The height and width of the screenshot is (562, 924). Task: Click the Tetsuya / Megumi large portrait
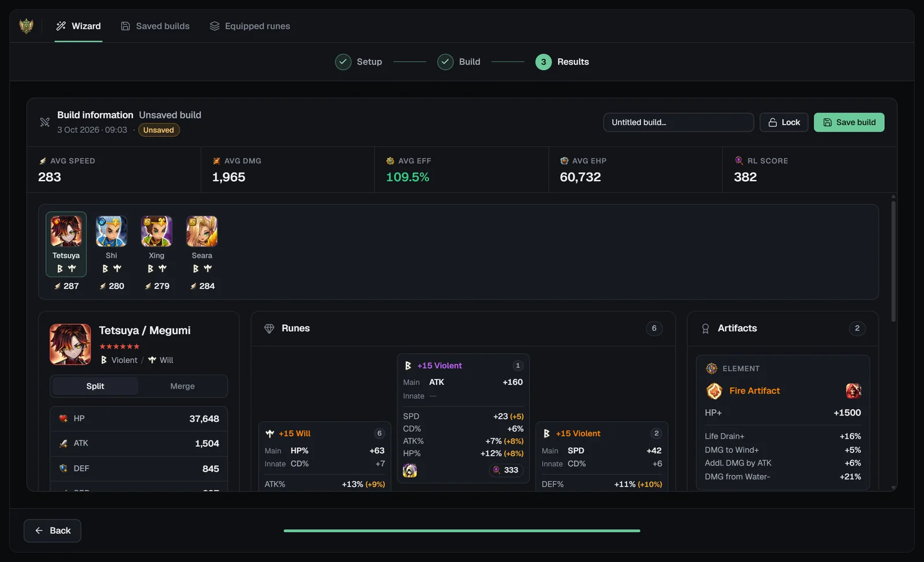pos(70,344)
